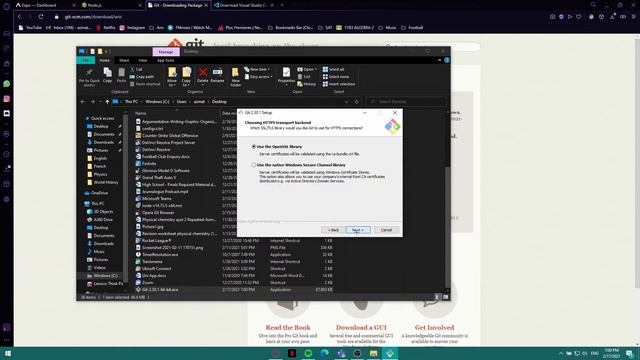The height and width of the screenshot is (360, 640).
Task: Click the WhatsApp icon in browser sidebar
Action: coord(7,84)
